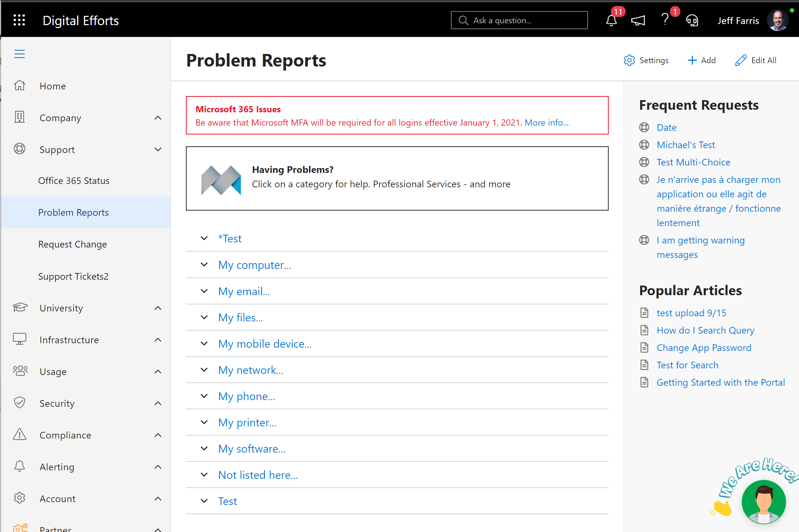Open the More info... link
The height and width of the screenshot is (532, 799).
pos(547,123)
